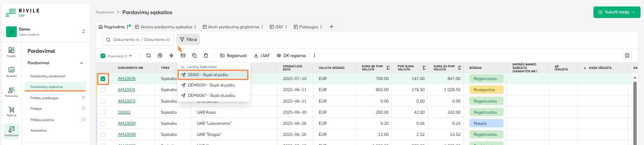The width and height of the screenshot is (644, 145).
Task: Select SS001 - Siųsti el.paštu template
Action: (213, 75)
